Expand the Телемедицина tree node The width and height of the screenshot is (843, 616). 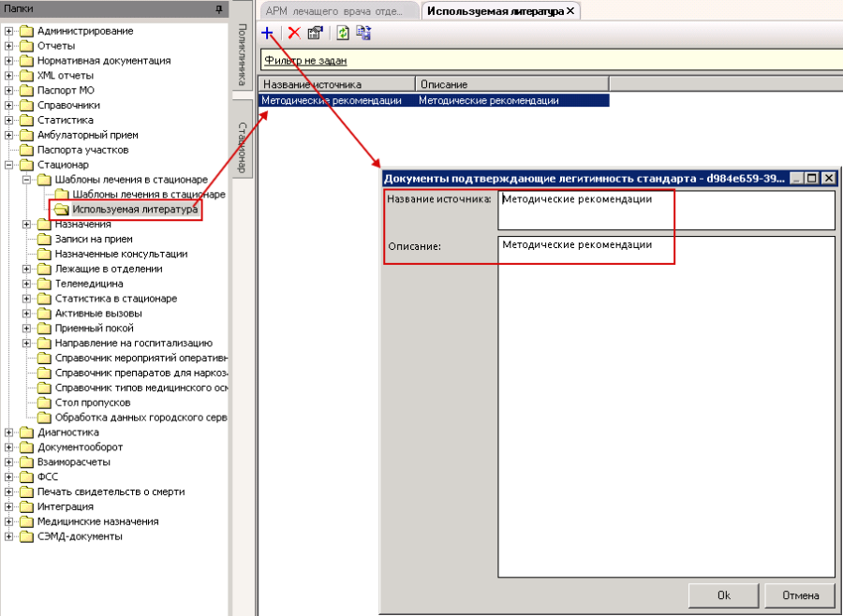[26, 284]
